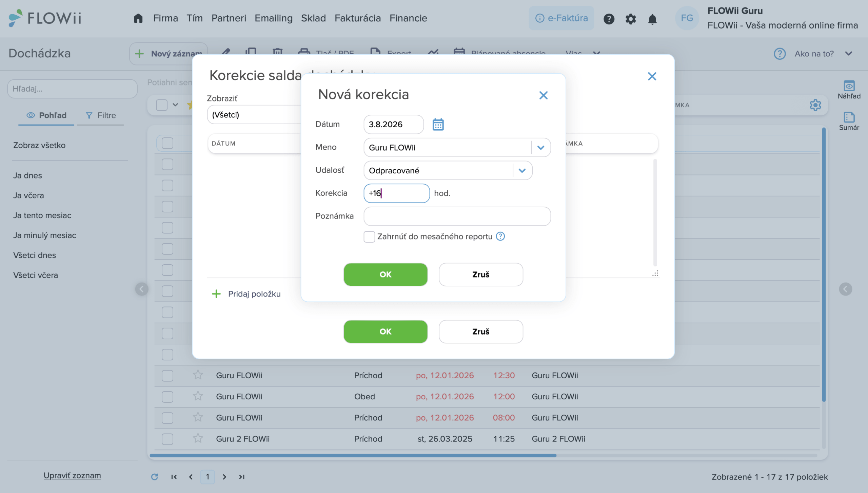Close the Korekcie salda dialog

652,76
